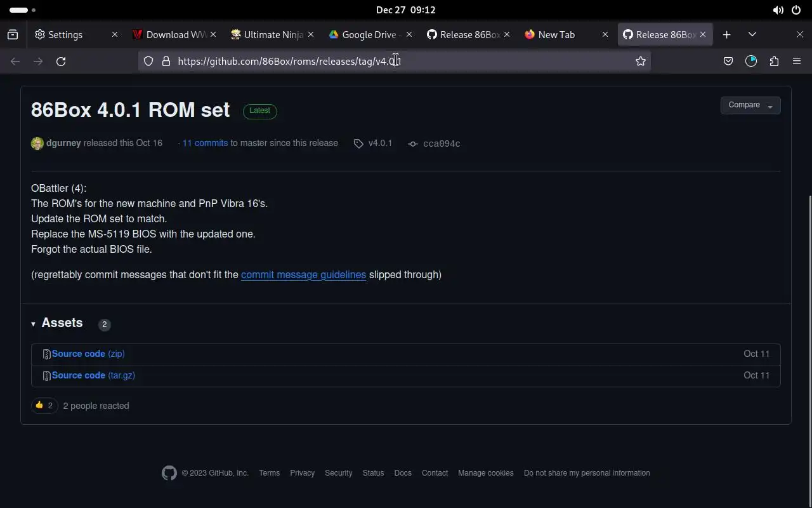Open the footer Status link
This screenshot has width=812, height=508.
point(373,473)
